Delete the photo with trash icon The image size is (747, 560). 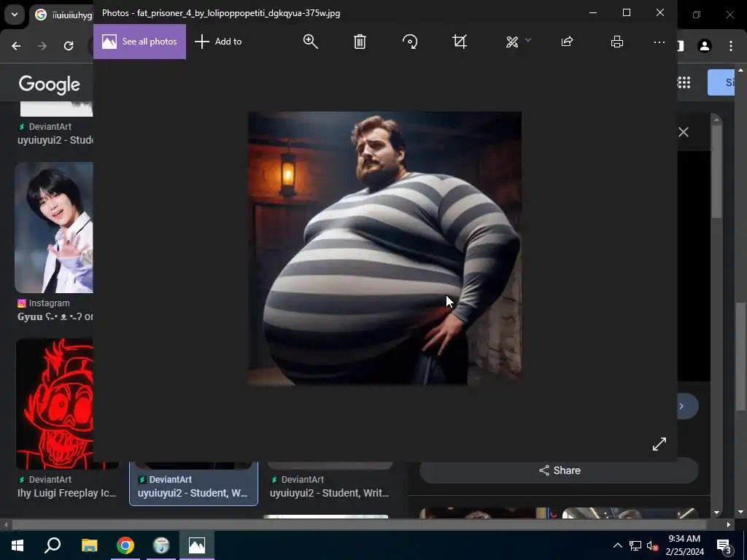tap(360, 42)
